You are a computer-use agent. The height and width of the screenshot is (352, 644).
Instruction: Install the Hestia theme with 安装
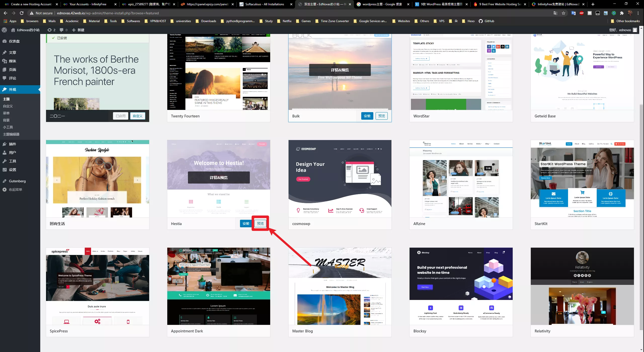[246, 224]
